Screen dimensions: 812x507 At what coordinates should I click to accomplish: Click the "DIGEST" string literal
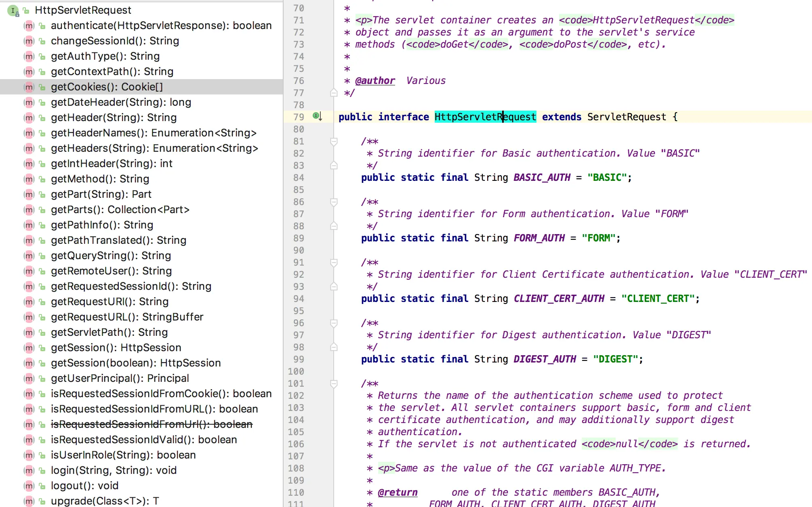click(x=615, y=359)
